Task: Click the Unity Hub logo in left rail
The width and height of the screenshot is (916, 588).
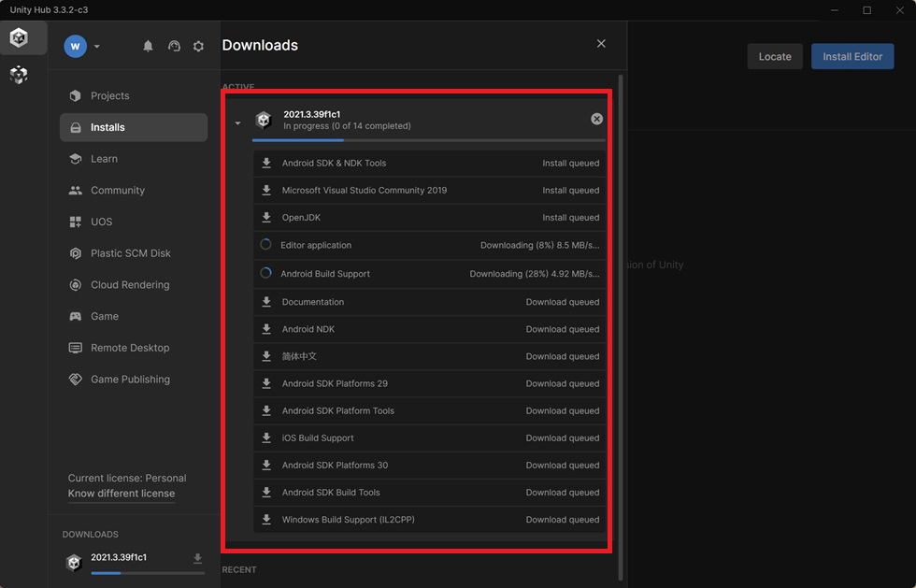Action: coord(19,37)
